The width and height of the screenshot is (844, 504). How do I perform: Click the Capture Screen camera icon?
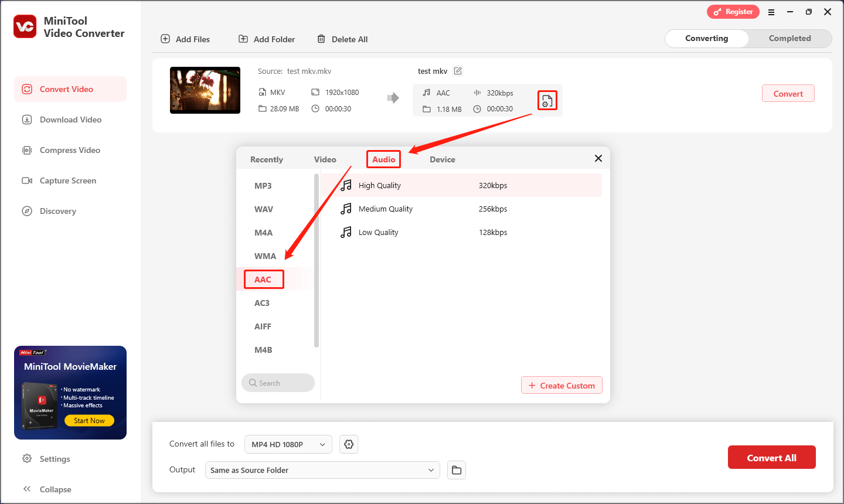click(x=27, y=181)
